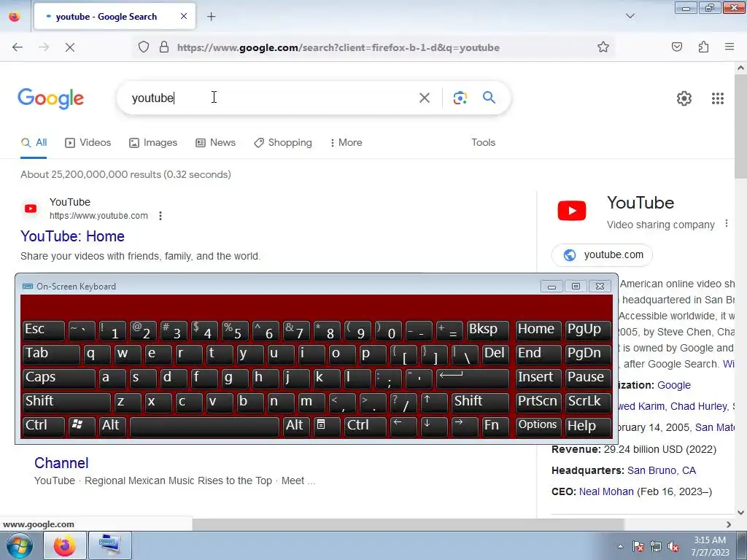The width and height of the screenshot is (747, 560).
Task: Open Pocket save icon in toolbar
Action: click(x=676, y=47)
